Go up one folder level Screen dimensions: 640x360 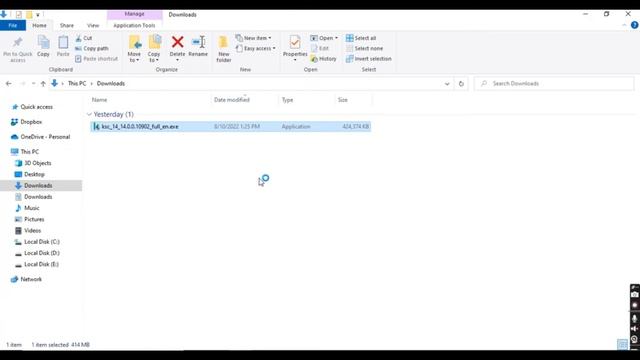tap(43, 84)
